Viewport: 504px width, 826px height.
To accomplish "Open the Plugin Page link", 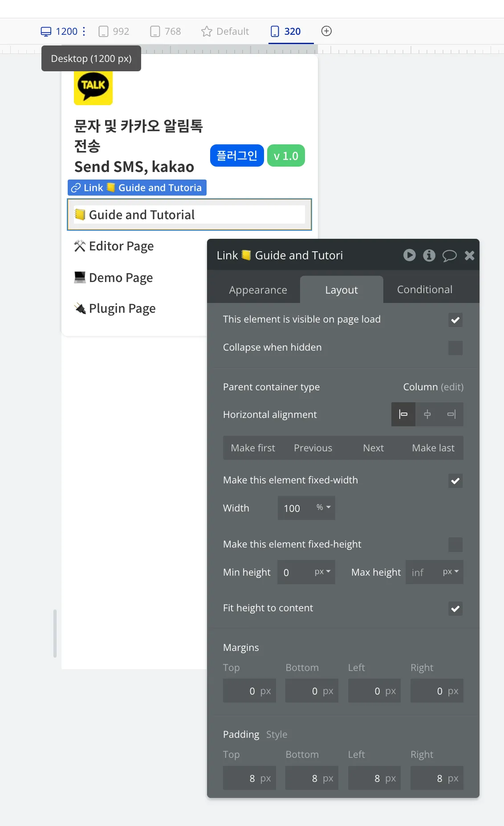I will pyautogui.click(x=115, y=308).
